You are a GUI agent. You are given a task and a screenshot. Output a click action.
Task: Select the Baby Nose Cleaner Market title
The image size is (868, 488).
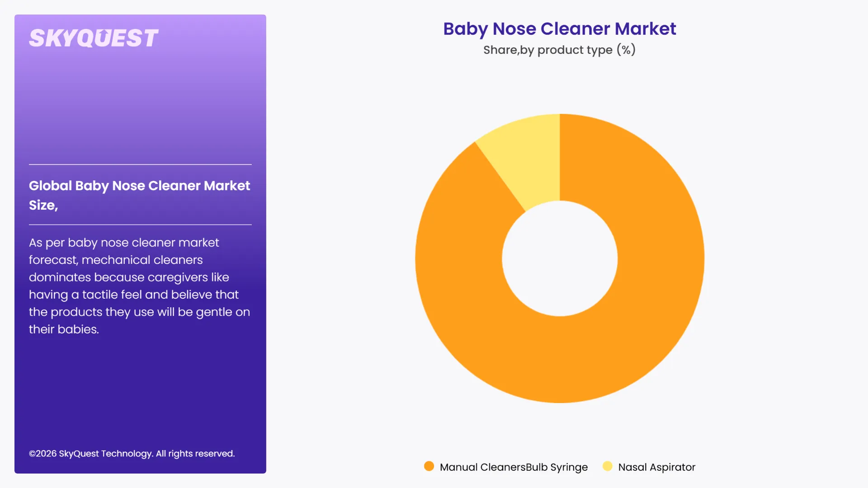point(560,29)
